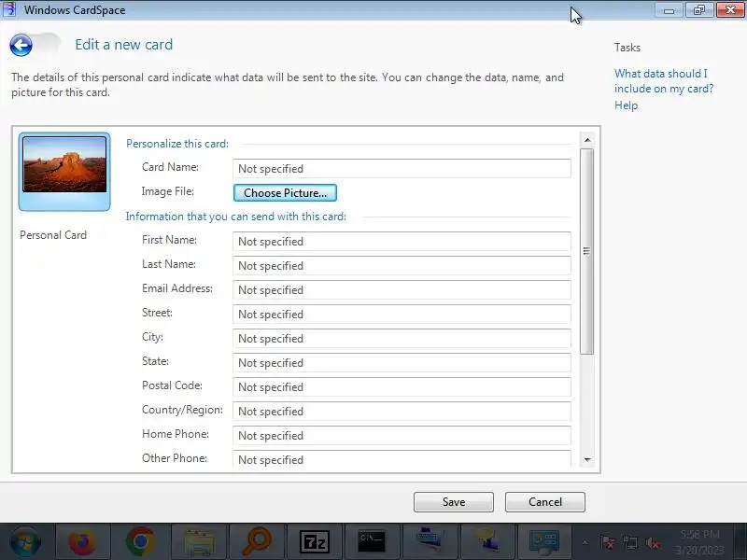
Task: Minimize the CardSpace window
Action: (x=669, y=10)
